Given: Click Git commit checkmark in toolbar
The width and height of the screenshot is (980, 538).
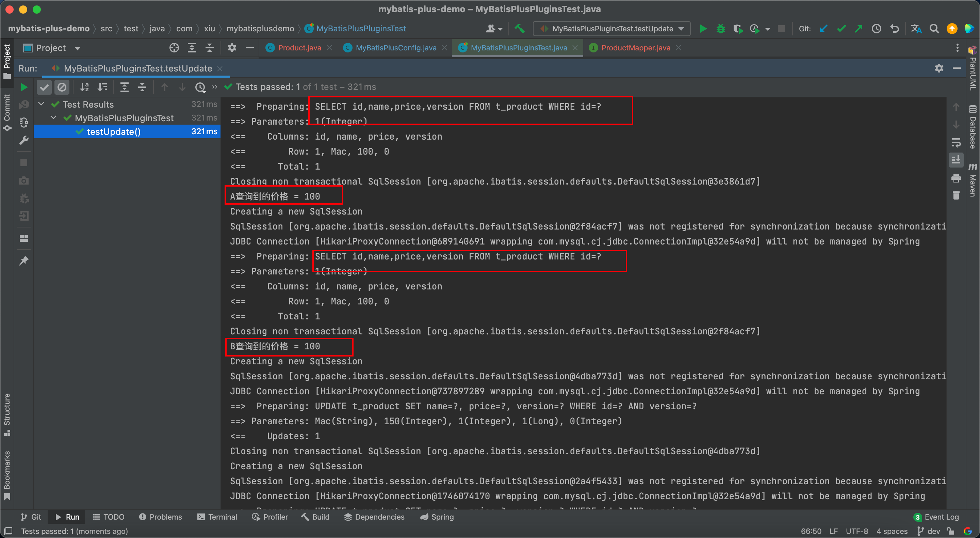Looking at the screenshot, I should tap(842, 29).
